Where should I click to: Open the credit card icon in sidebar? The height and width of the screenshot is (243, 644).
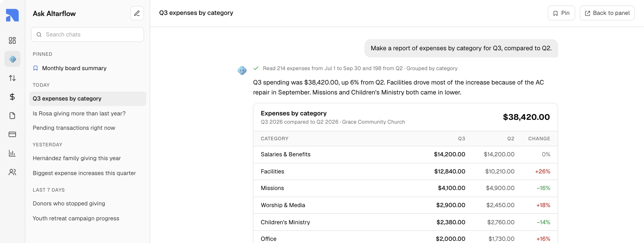point(12,134)
